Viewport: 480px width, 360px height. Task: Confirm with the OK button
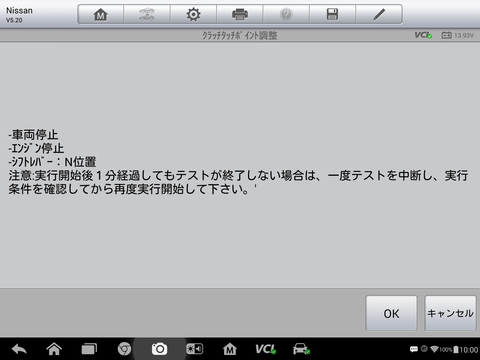(x=391, y=313)
